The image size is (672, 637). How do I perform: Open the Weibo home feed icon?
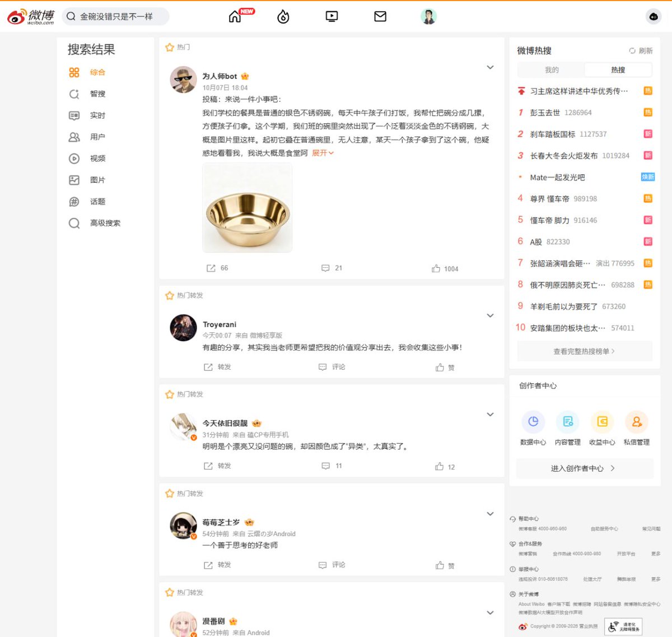tap(235, 17)
